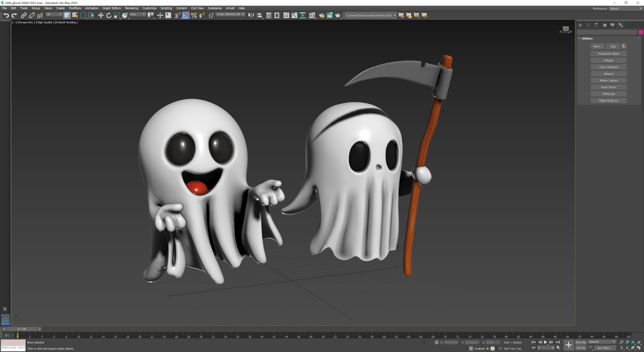
Task: Click the Use Pivot Point Center icon
Action: (x=151, y=15)
